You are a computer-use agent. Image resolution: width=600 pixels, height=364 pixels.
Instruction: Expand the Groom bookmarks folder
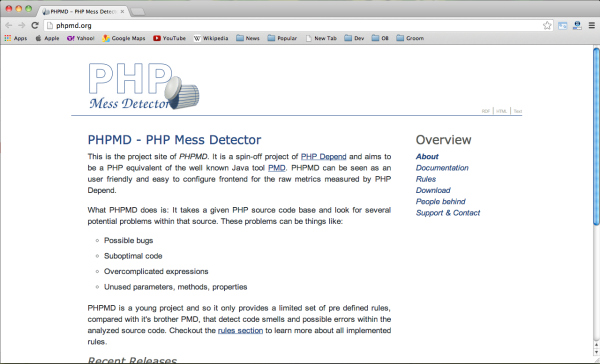pyautogui.click(x=410, y=38)
